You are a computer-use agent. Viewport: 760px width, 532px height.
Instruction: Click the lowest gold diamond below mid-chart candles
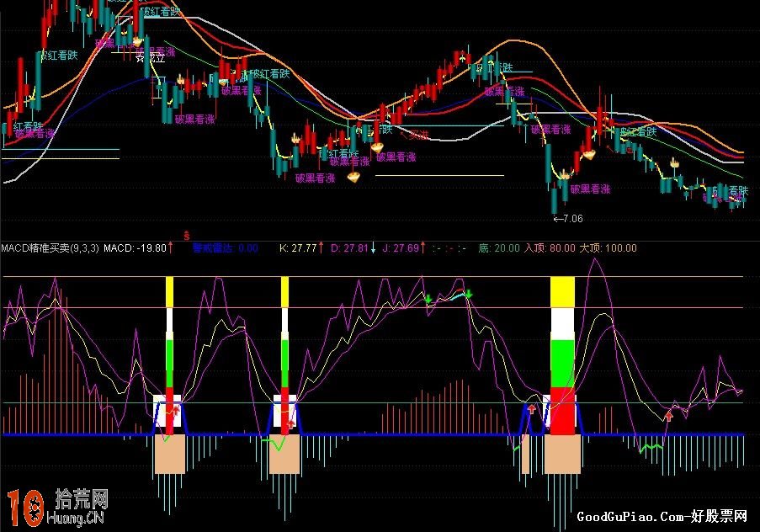coord(354,178)
